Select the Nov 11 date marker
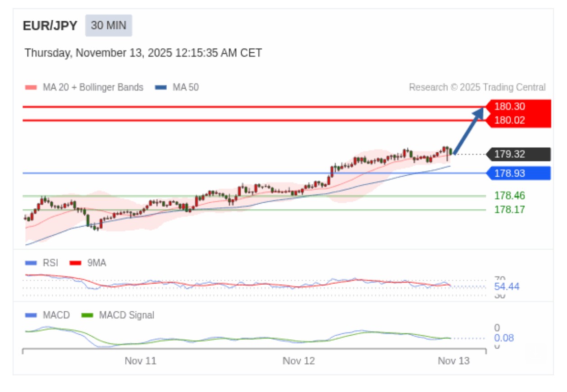 click(x=141, y=361)
